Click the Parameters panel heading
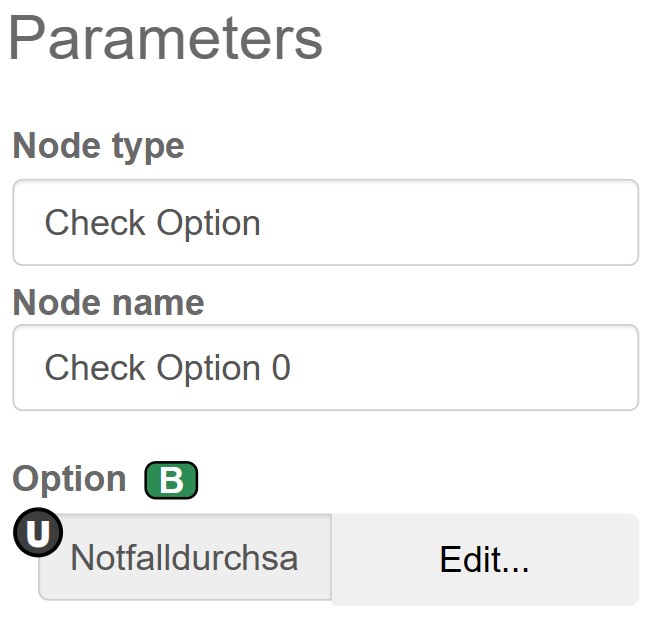 [x=166, y=39]
